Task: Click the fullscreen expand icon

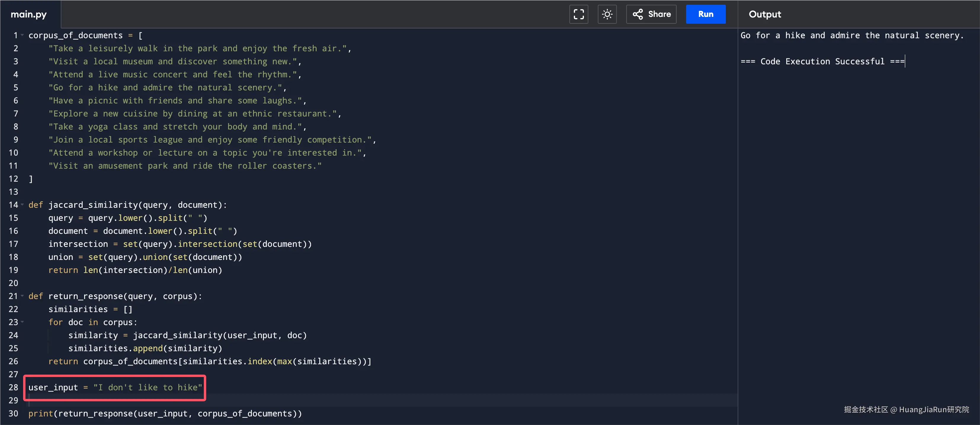Action: click(x=578, y=14)
